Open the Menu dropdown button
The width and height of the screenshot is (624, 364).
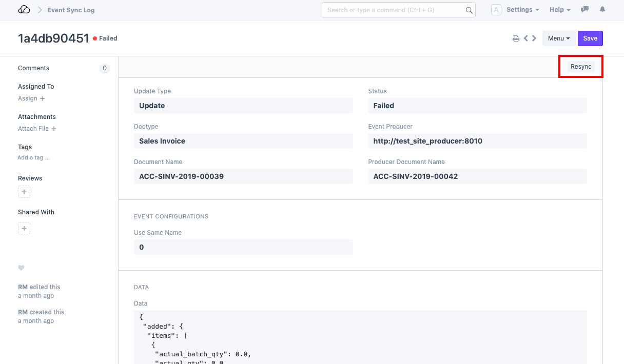pyautogui.click(x=558, y=38)
